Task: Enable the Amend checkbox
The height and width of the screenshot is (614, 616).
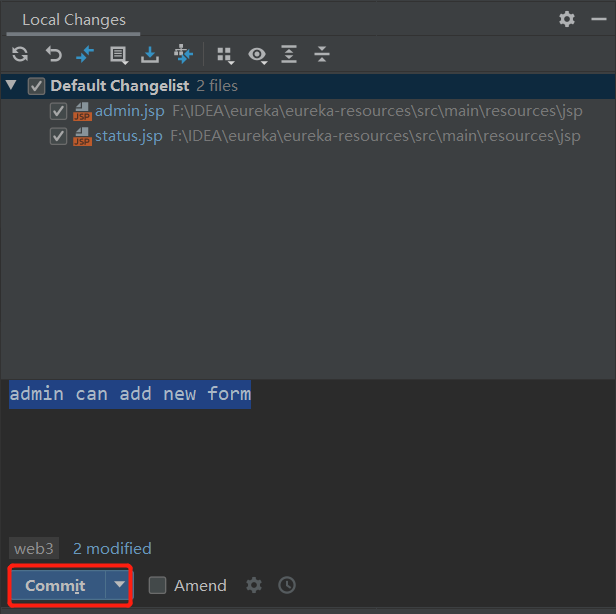Action: click(x=157, y=586)
